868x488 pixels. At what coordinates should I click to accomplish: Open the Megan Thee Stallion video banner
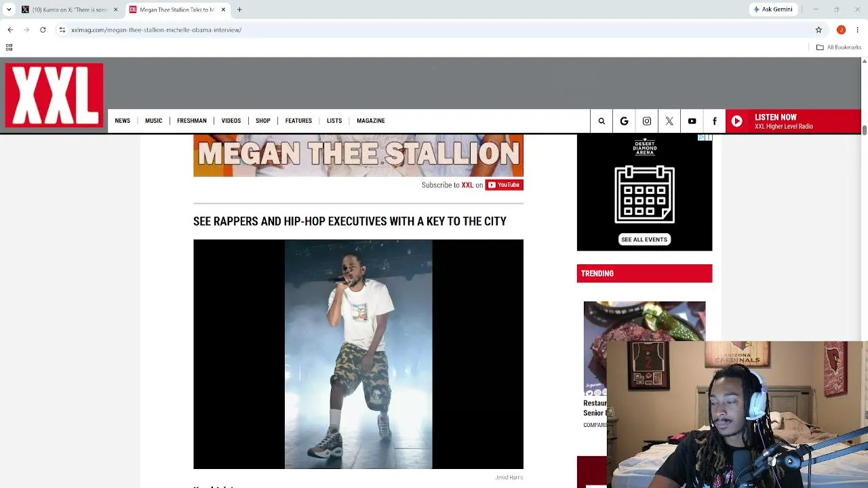358,155
